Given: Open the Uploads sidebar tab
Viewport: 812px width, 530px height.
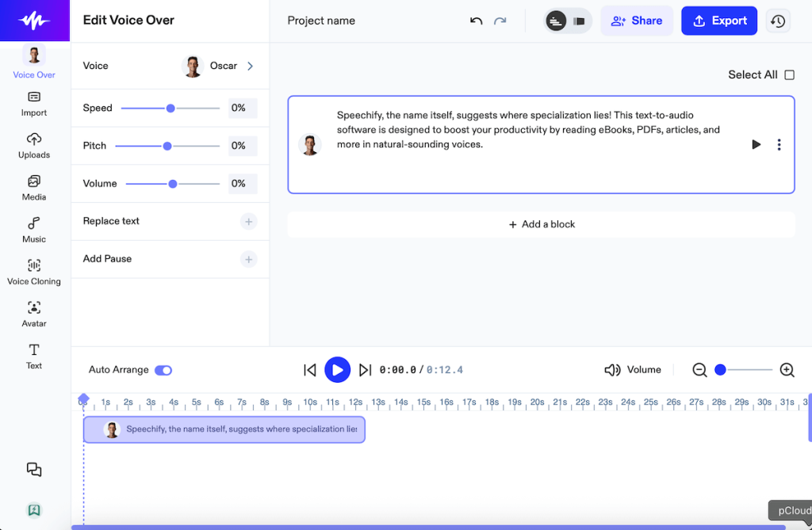Looking at the screenshot, I should (34, 146).
